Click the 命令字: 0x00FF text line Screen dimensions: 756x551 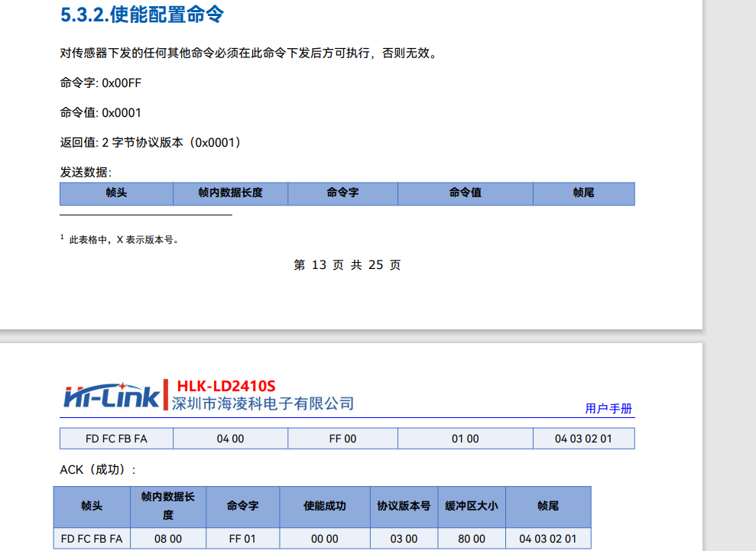[x=101, y=83]
